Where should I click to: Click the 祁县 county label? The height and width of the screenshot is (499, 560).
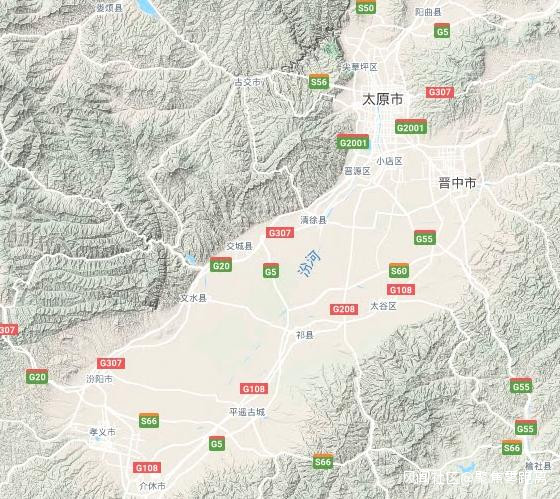(x=305, y=335)
